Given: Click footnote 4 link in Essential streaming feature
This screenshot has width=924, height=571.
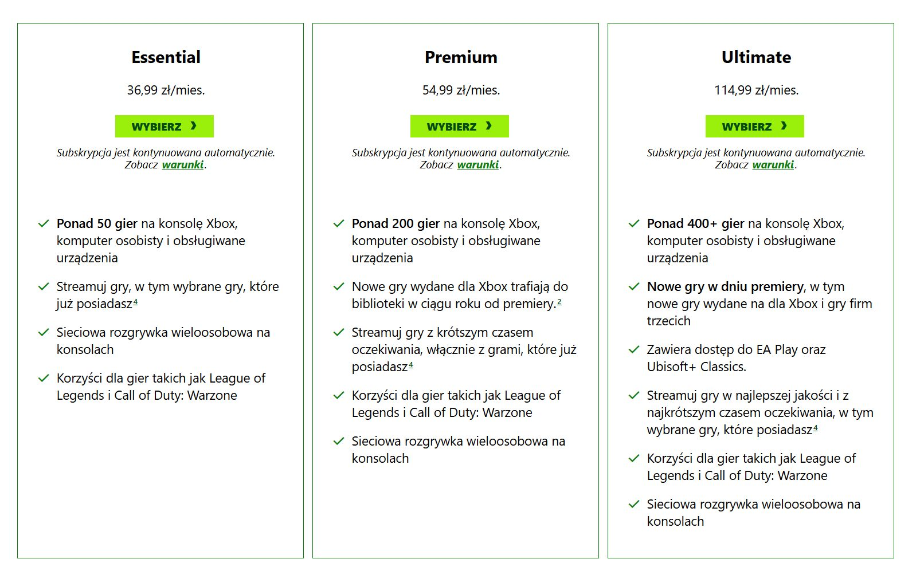Looking at the screenshot, I should [135, 302].
